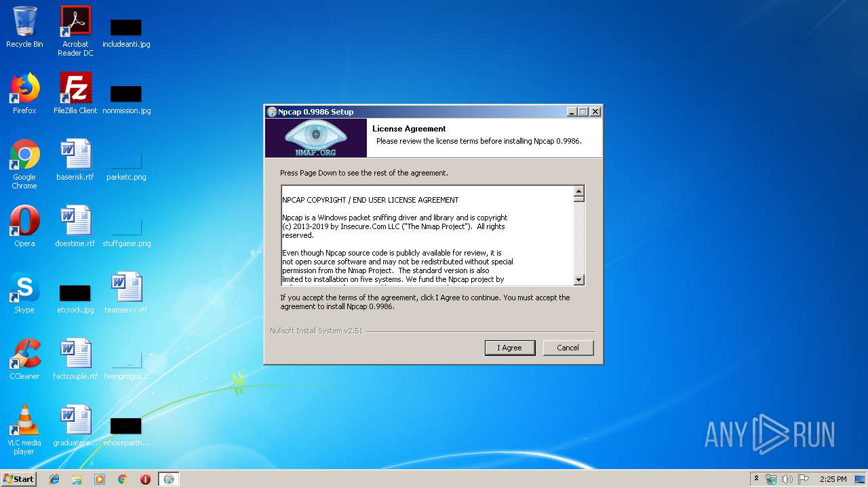Cancel the Npcap setup
The height and width of the screenshot is (488, 868).
pos(568,348)
